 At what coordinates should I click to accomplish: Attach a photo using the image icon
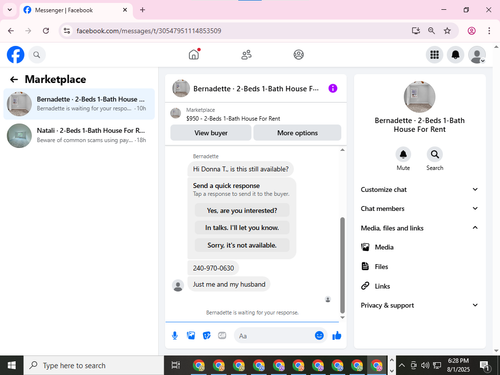coord(191,336)
